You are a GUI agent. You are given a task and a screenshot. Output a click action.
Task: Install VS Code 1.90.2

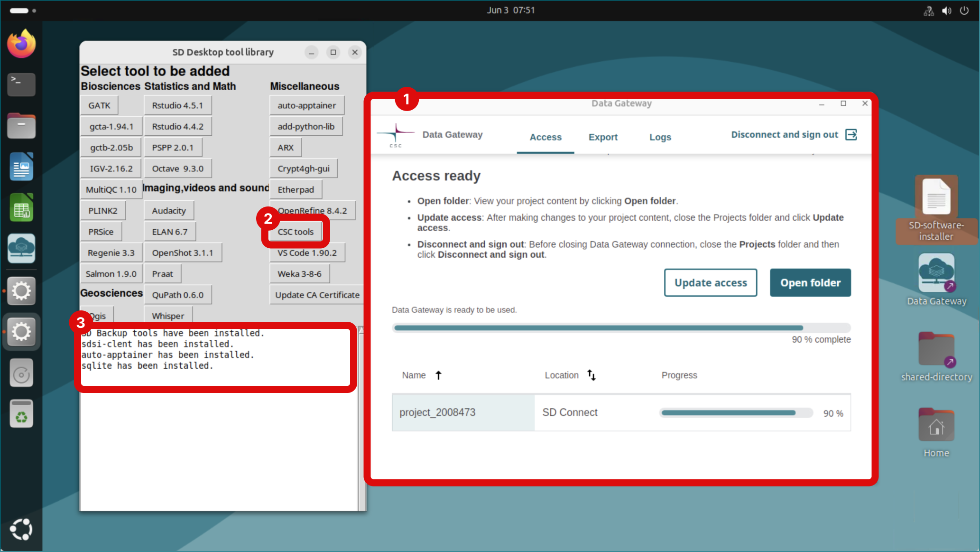(307, 253)
